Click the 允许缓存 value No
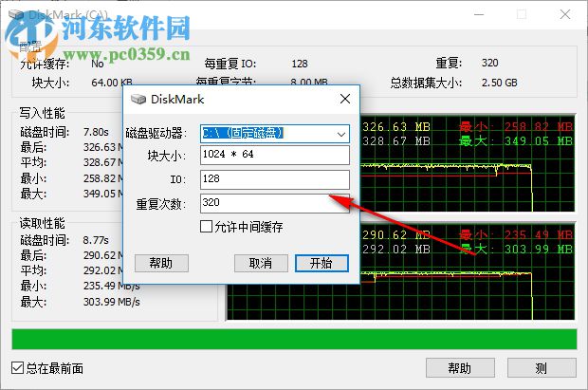 click(97, 64)
